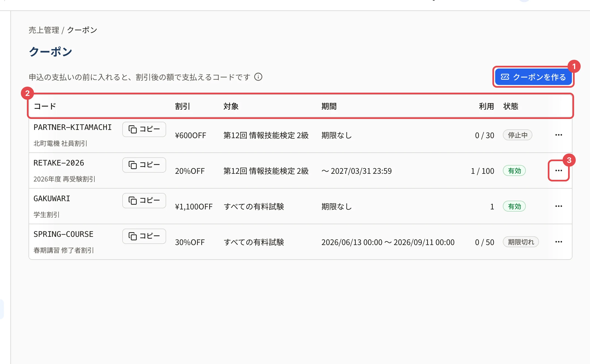This screenshot has width=590, height=364.
Task: Click the 期限切れ status badge
Action: pyautogui.click(x=521, y=242)
